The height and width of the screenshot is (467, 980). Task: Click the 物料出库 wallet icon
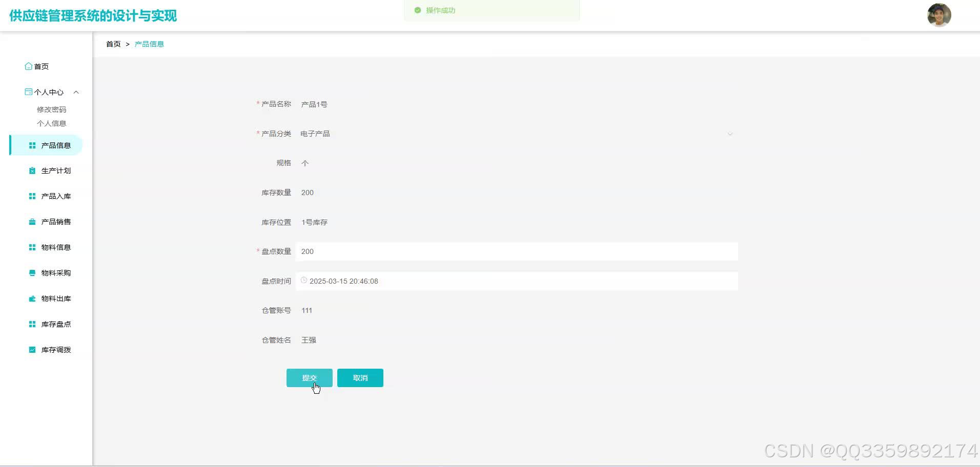pyautogui.click(x=32, y=299)
